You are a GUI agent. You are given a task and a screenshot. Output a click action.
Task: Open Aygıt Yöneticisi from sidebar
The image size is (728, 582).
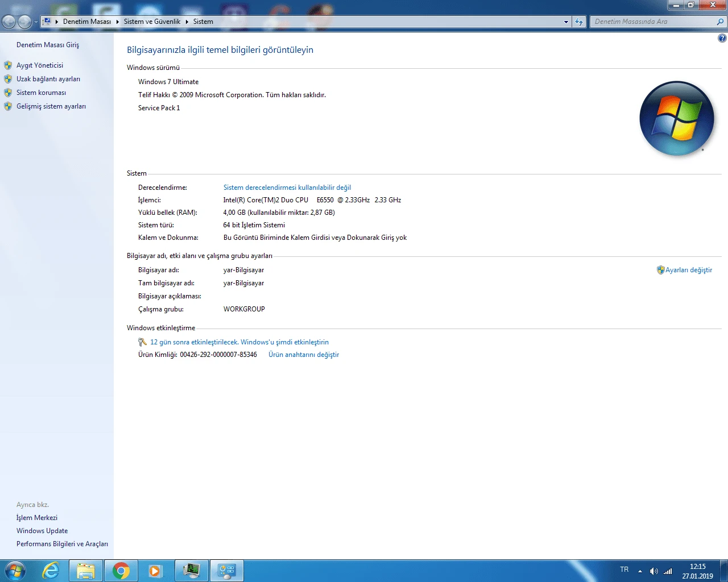coord(40,65)
